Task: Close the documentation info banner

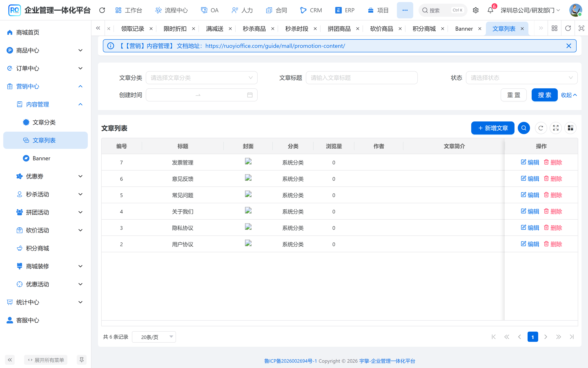Action: [x=569, y=46]
